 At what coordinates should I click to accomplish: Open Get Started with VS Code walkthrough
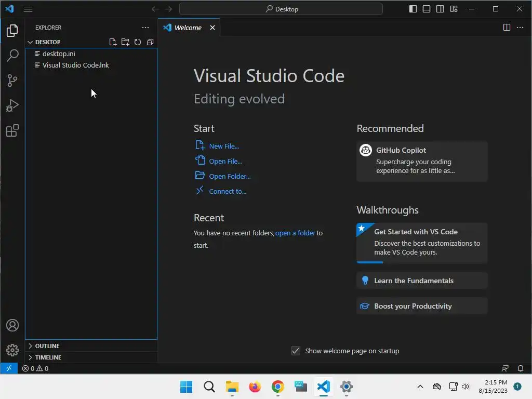(422, 243)
